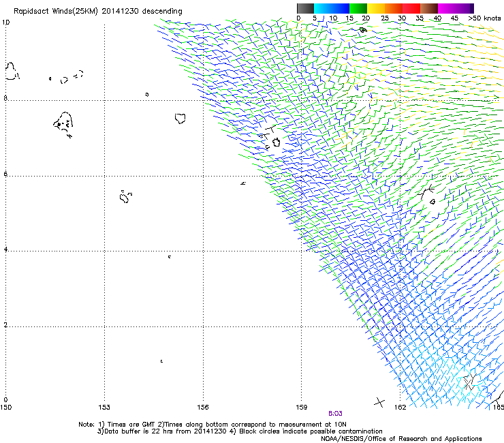Click the red 30-35 knots legend color
Viewport: 504px width, 443px height.
pyautogui.click(x=411, y=8)
